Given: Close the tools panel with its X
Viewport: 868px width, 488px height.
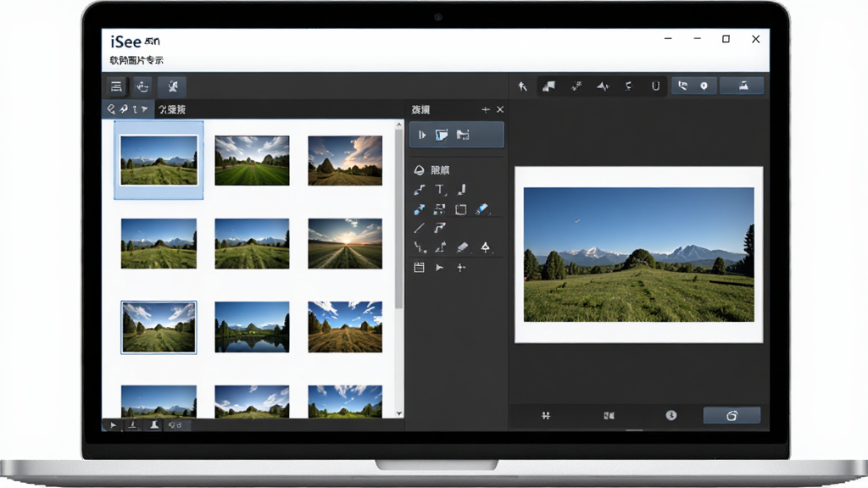Looking at the screenshot, I should pyautogui.click(x=500, y=109).
